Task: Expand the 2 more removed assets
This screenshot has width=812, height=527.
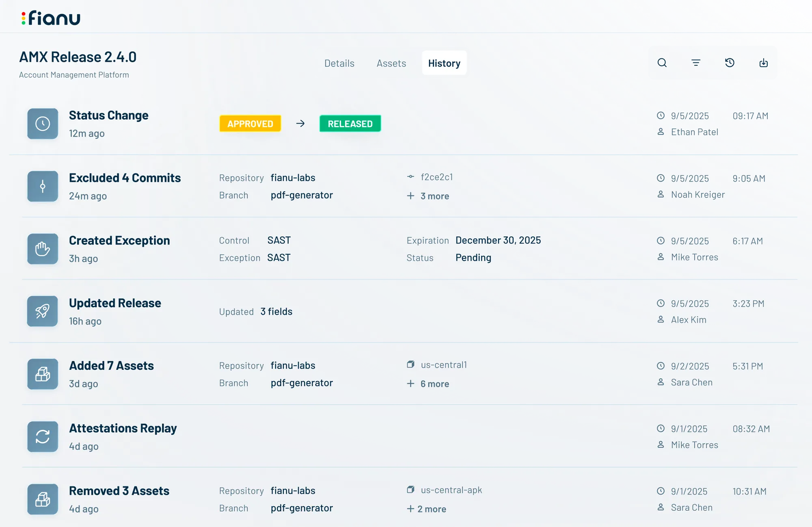Action: coord(426,509)
